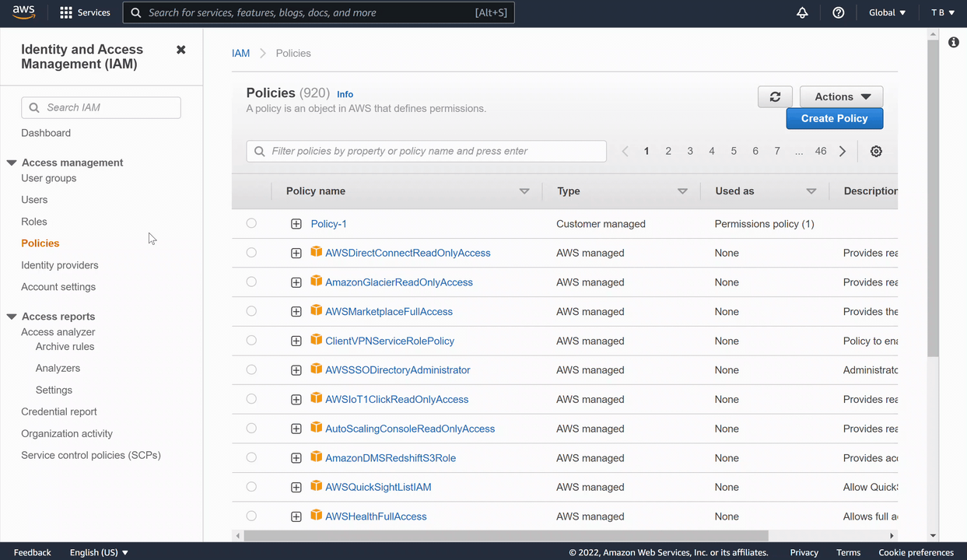967x560 pixels.
Task: Select the AmazonGlacierReadOnlyAccess radio button
Action: pos(251,282)
